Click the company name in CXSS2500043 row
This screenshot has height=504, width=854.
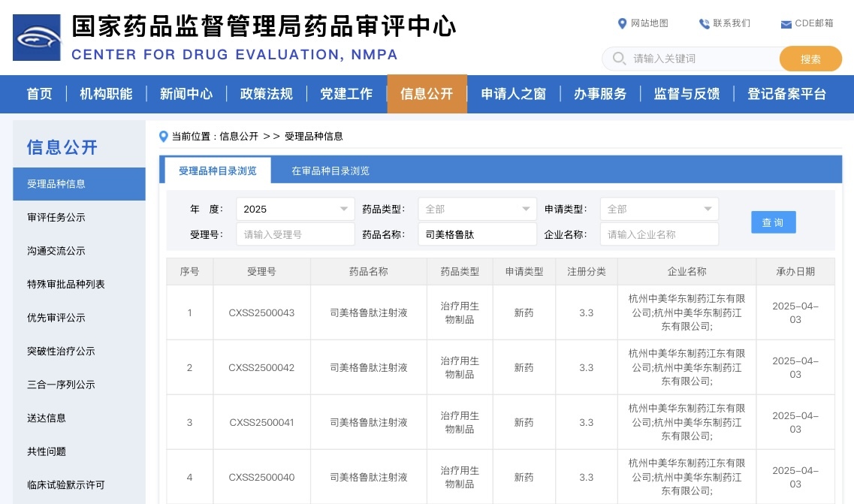(687, 312)
